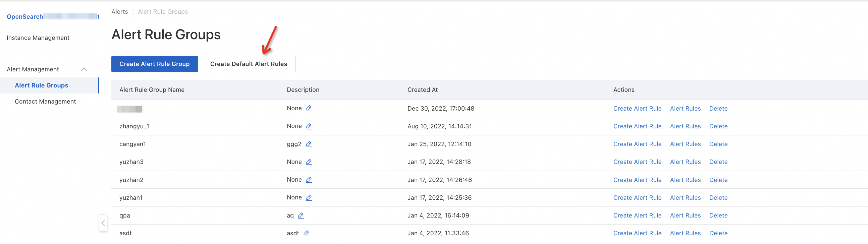Image resolution: width=868 pixels, height=244 pixels.
Task: Create Alert Rule for yuzhan1
Action: pos(637,198)
